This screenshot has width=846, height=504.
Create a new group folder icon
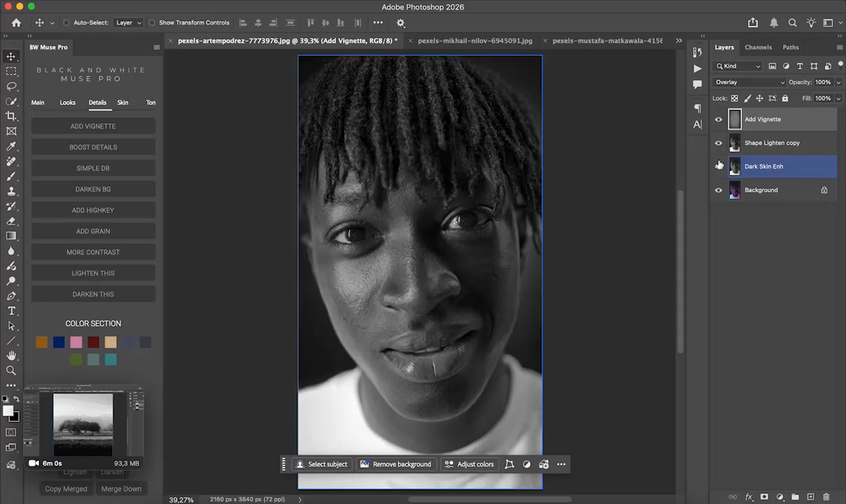point(795,497)
